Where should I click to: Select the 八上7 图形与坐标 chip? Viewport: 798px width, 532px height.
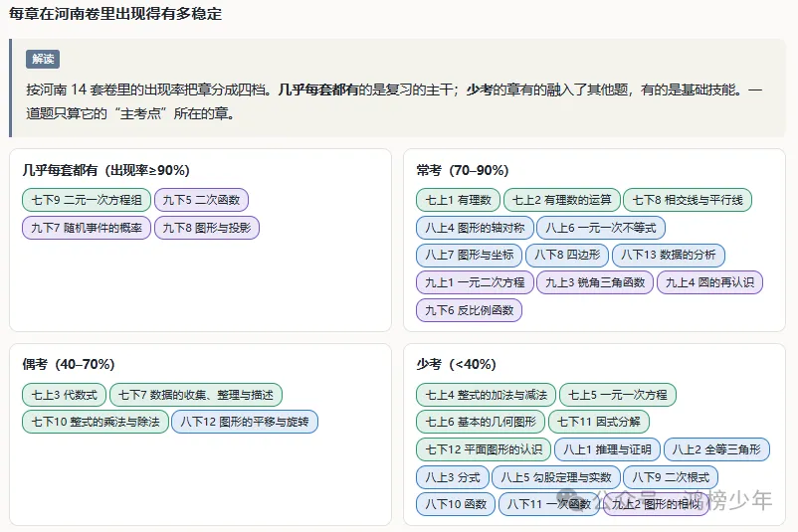click(470, 255)
